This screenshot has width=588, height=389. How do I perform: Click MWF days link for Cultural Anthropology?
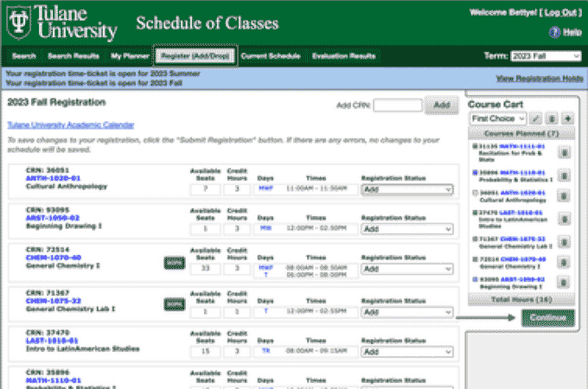[x=265, y=188]
